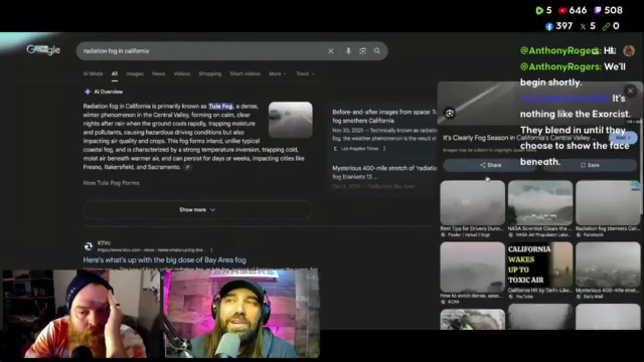Open 'It's Clearly Fog Season' preview title

pos(519,138)
